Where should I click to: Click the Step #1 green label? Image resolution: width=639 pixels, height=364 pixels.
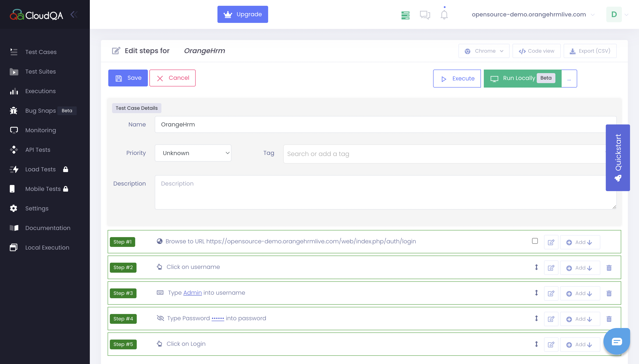122,242
